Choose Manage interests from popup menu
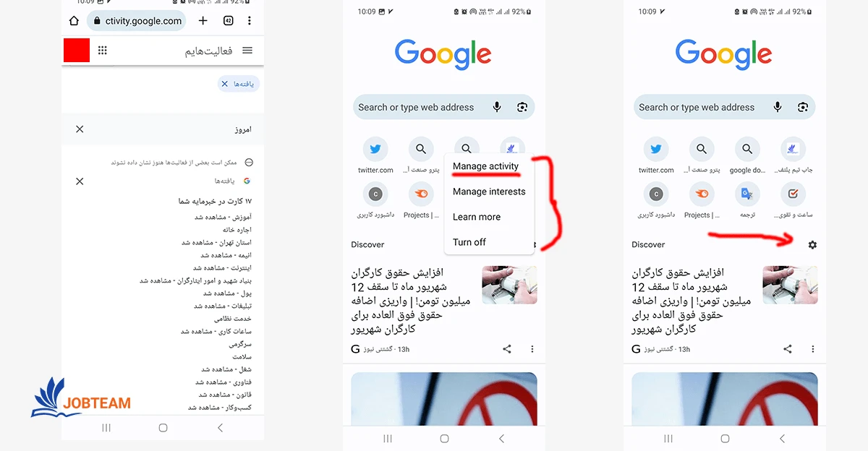The image size is (868, 451). click(489, 192)
